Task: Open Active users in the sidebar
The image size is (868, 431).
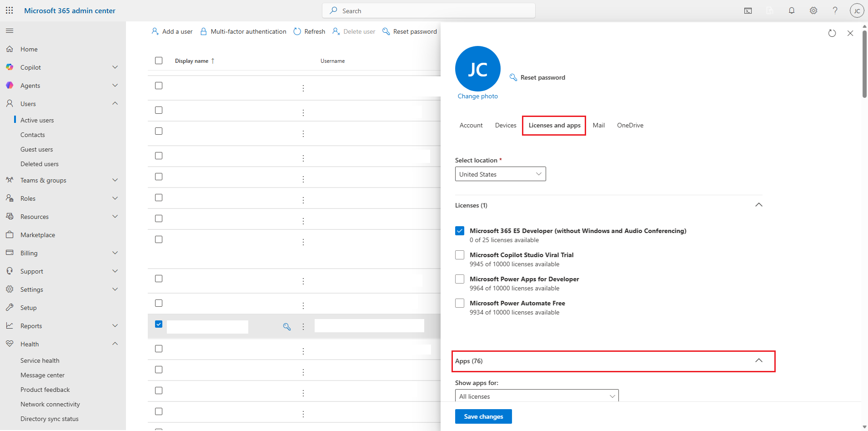Action: [37, 120]
